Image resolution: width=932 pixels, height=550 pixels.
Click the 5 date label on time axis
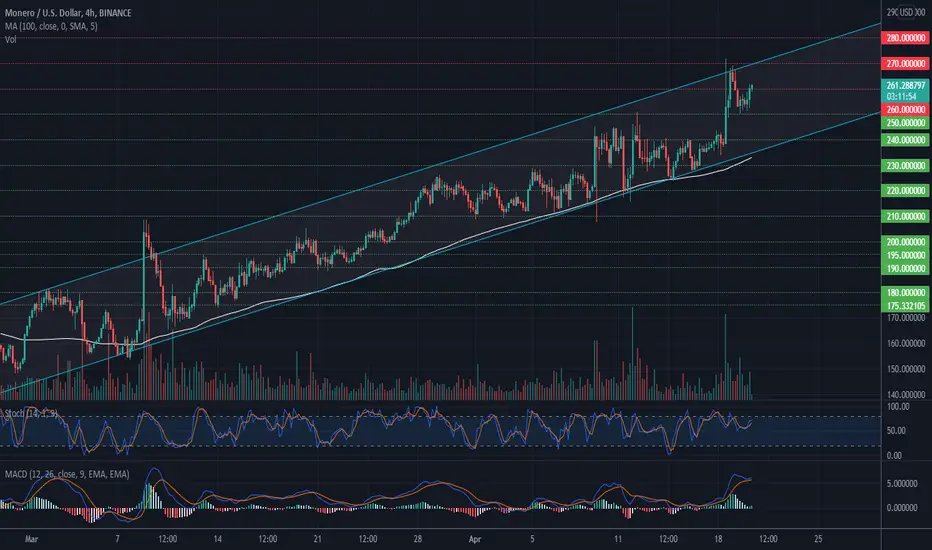[532, 539]
